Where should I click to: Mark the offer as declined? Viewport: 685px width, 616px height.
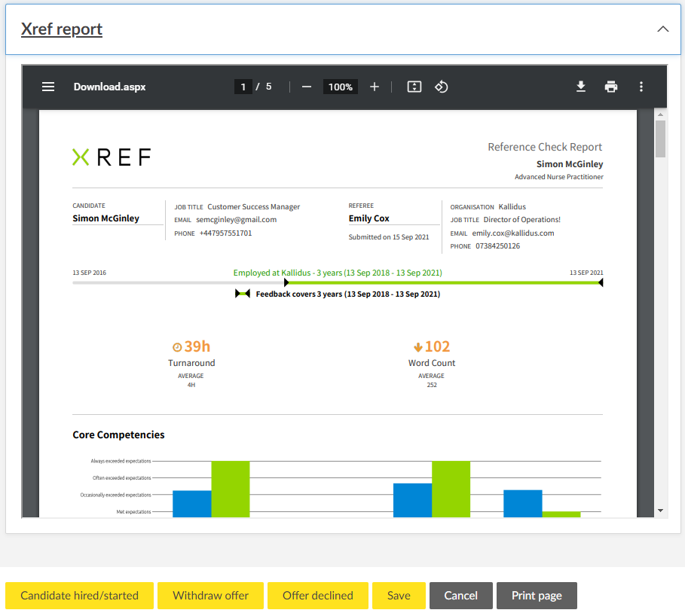(x=317, y=595)
